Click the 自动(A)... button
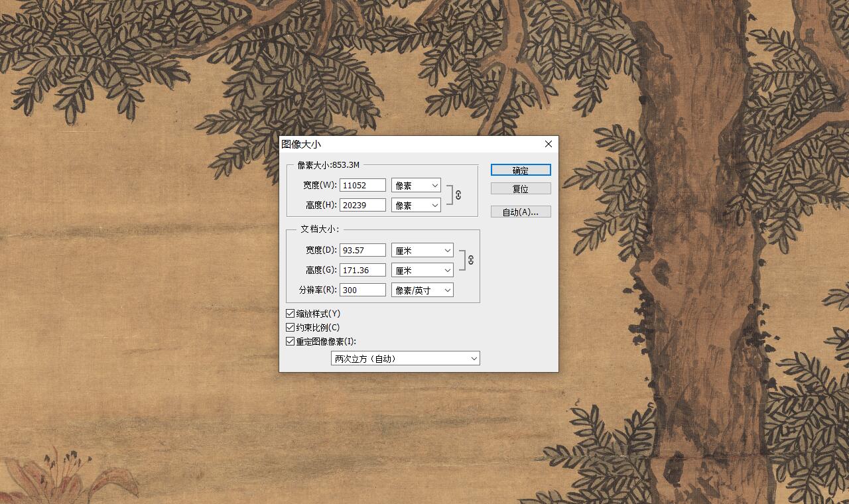 pos(521,212)
